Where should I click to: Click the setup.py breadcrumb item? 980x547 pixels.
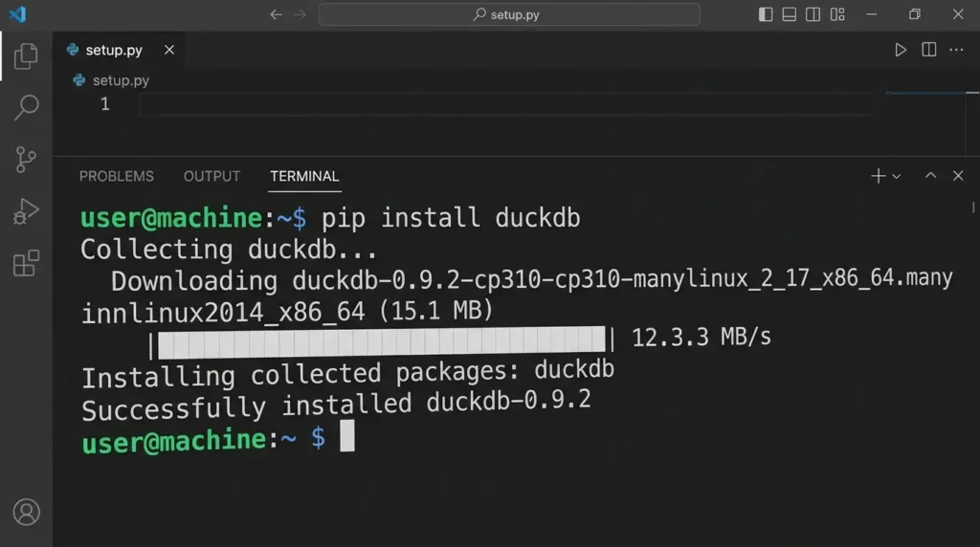[x=111, y=80]
